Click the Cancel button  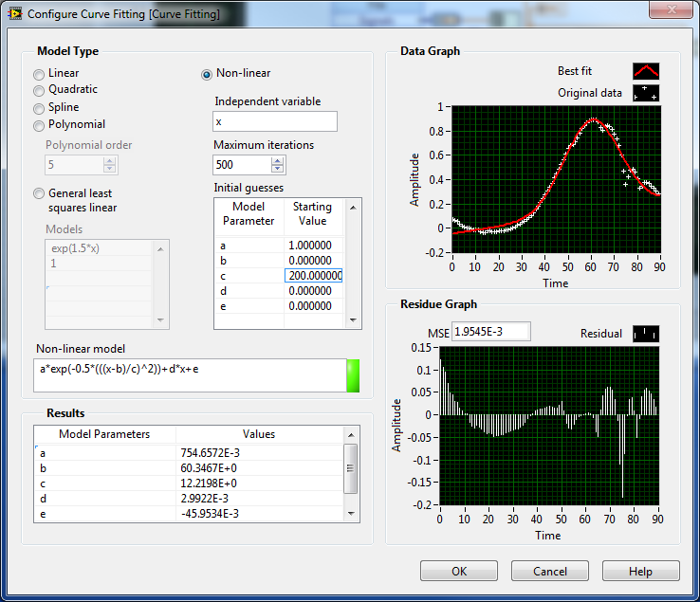point(550,572)
